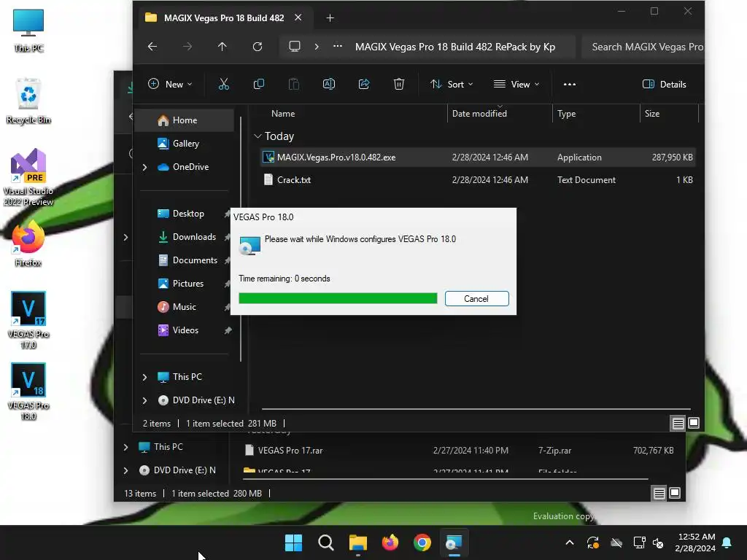Open the Windows Start menu
The image size is (747, 560).
coord(293,542)
